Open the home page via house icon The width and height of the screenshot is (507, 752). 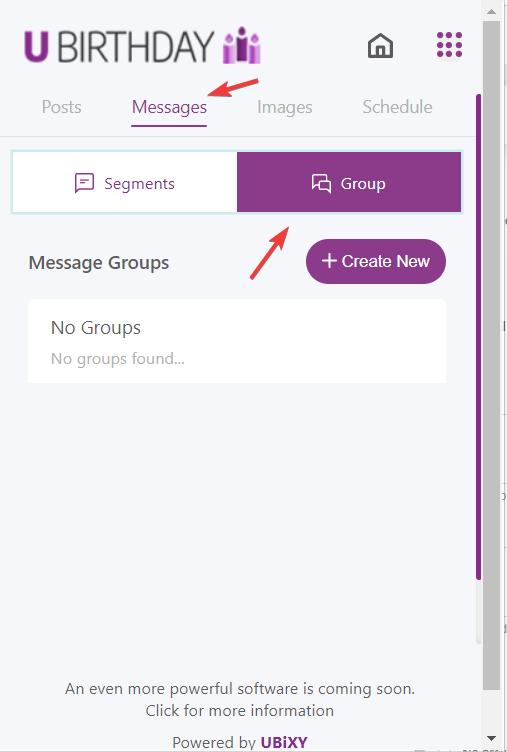pos(380,46)
